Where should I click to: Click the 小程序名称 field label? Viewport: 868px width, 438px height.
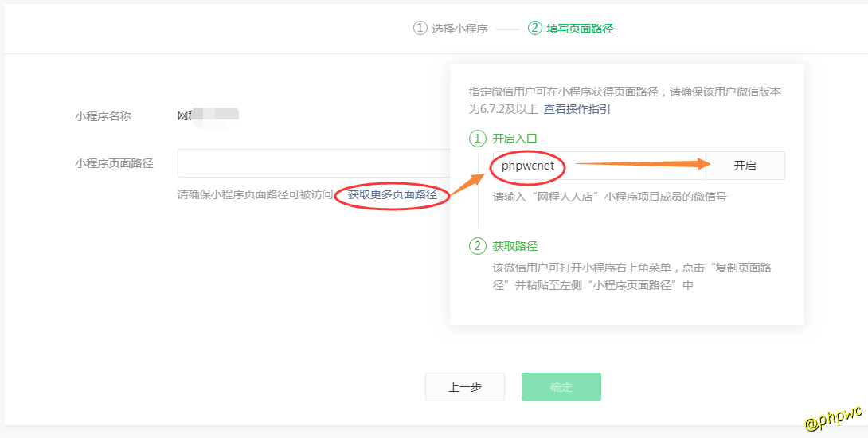(103, 116)
